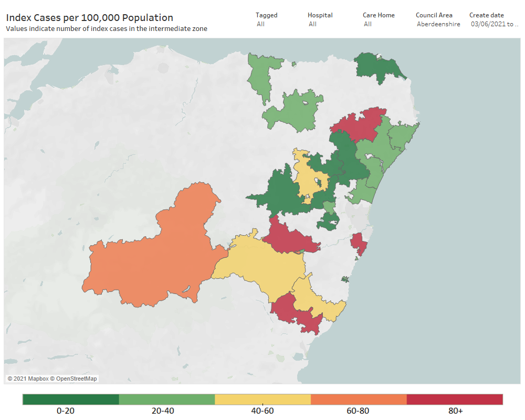This screenshot has width=525, height=420.
Task: Select the orange 60-80 legend swatch
Action: [x=359, y=399]
